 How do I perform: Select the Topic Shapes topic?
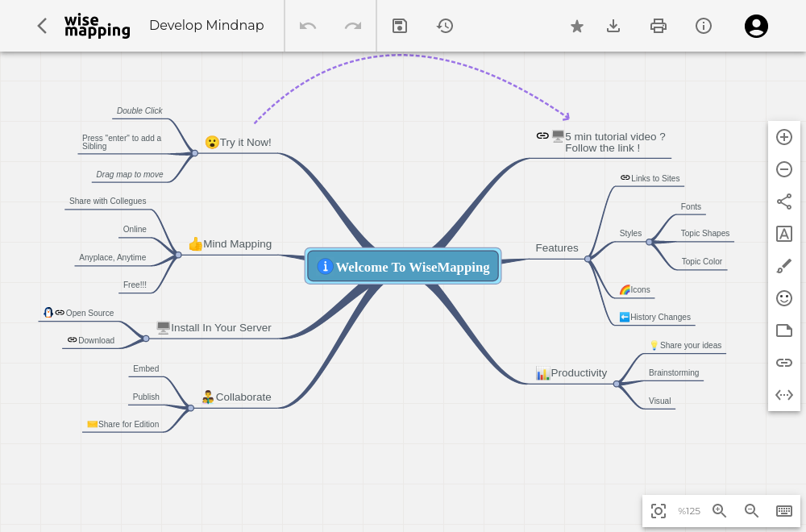[704, 234]
